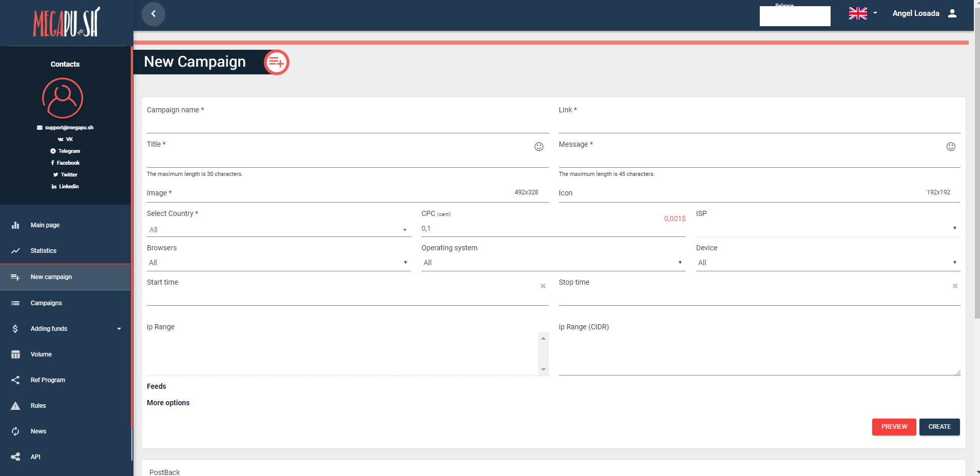Click the PREVIEW button
This screenshot has height=476, width=980.
(894, 427)
